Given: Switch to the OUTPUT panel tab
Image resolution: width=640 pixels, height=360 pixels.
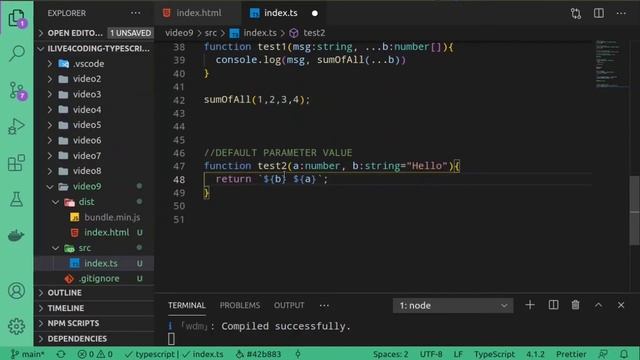Looking at the screenshot, I should pyautogui.click(x=289, y=305).
